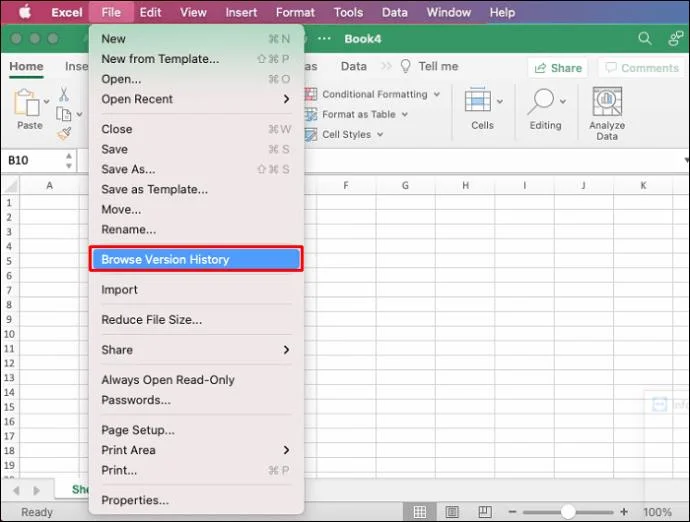Click the Paste clipboard icon

[x=26, y=103]
